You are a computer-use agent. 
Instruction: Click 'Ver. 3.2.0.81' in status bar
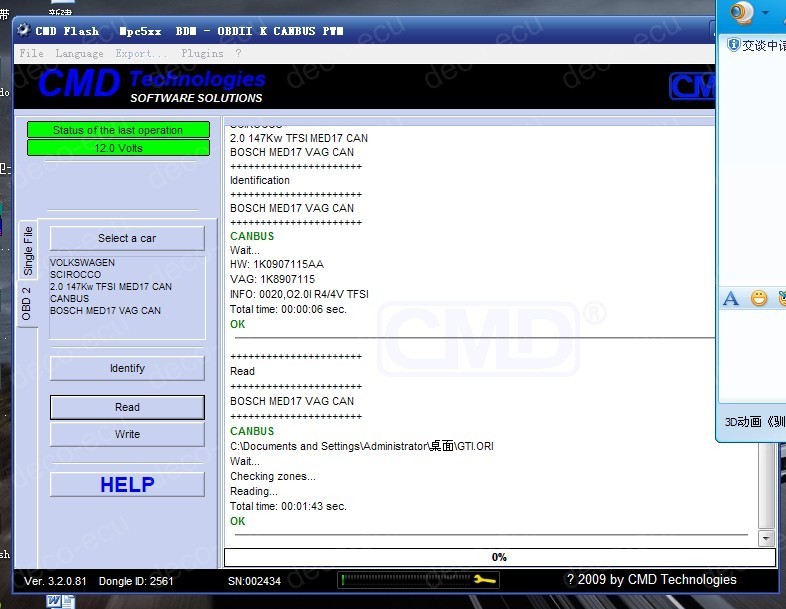tap(55, 581)
